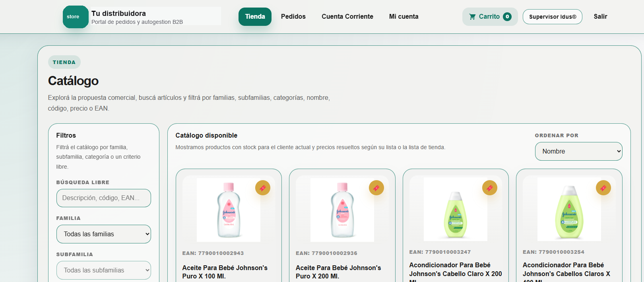The image size is (644, 282).
Task: Open the Carrito button
Action: pos(490,17)
